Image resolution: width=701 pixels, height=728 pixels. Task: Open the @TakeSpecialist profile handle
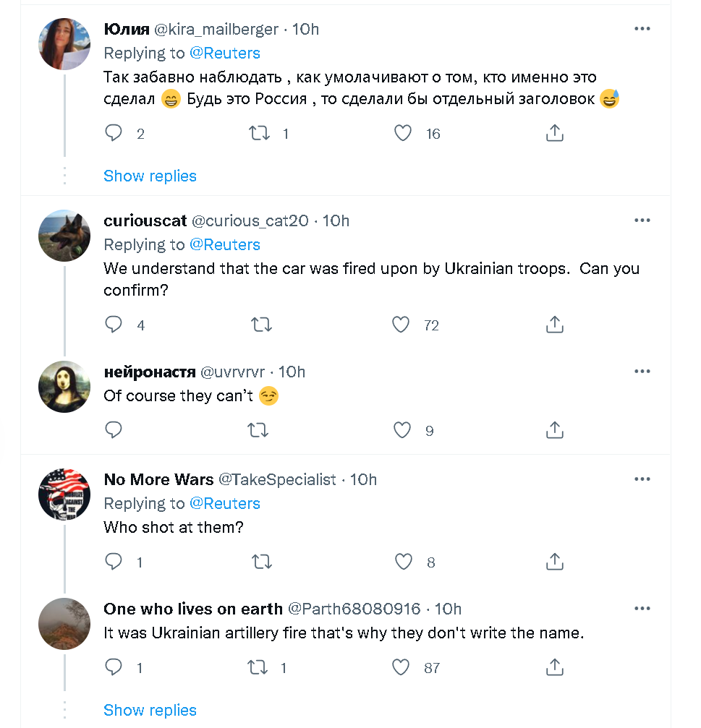(x=277, y=479)
